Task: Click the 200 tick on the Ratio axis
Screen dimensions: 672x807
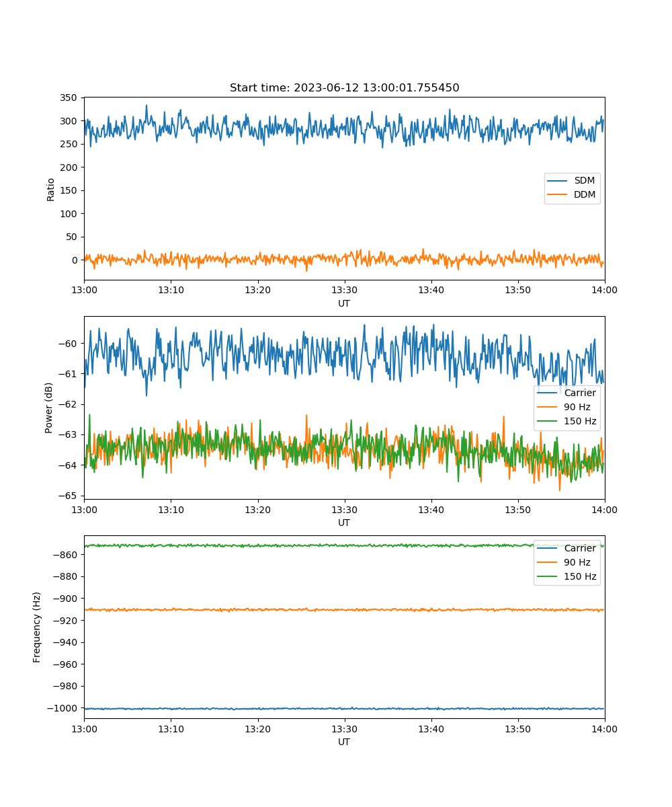Action: (68, 167)
